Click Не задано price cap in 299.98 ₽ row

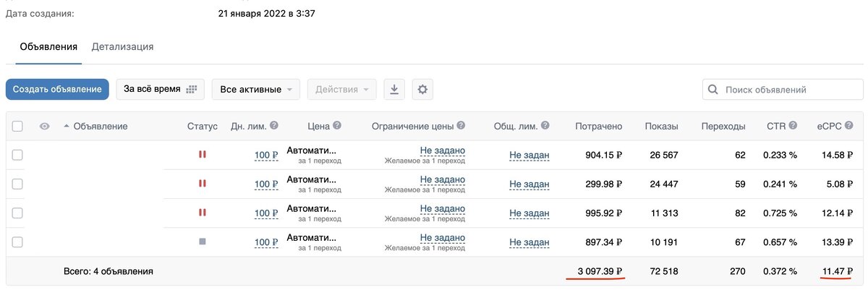click(x=442, y=179)
